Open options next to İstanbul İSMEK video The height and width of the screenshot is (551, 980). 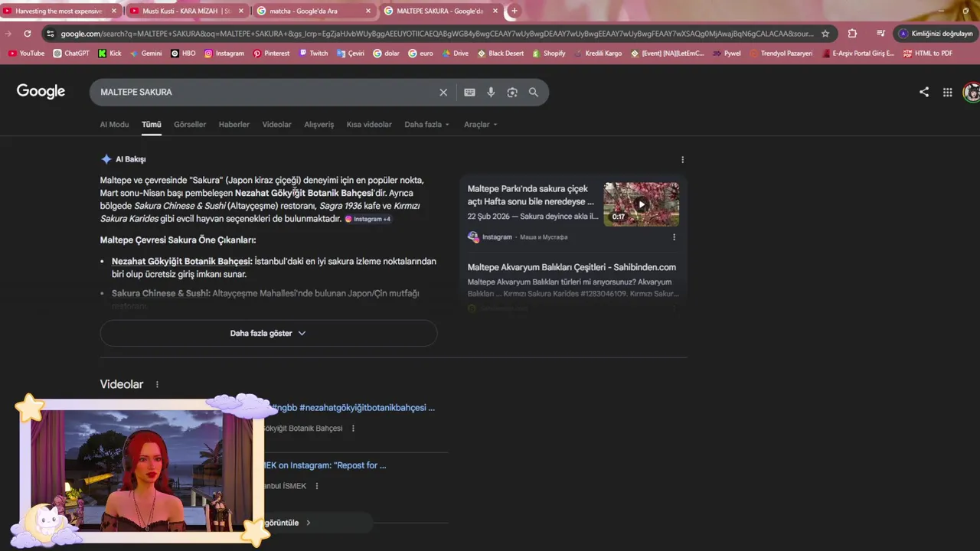[317, 486]
